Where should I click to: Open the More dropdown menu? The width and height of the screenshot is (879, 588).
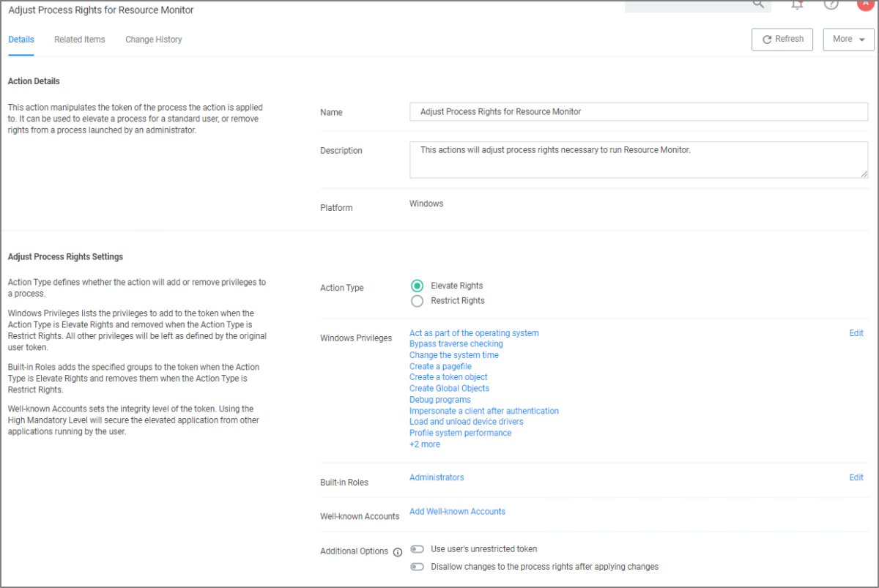[848, 40]
